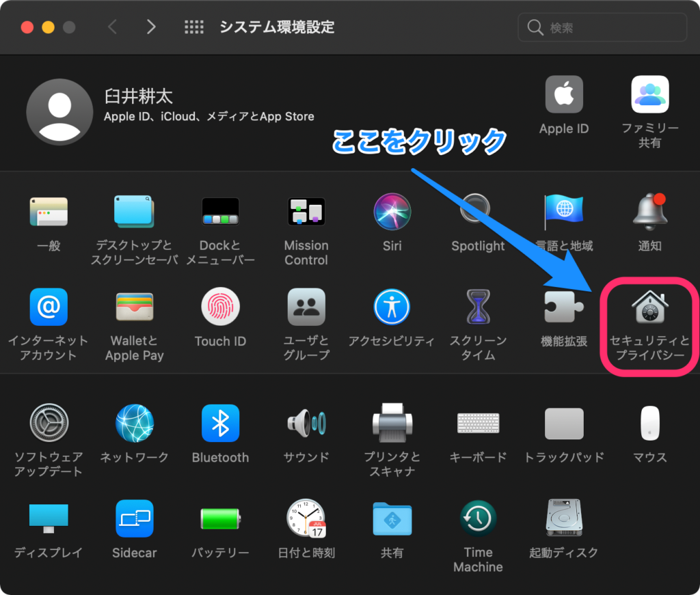Open 共有 (Sharing) preferences
700x595 pixels.
(392, 518)
